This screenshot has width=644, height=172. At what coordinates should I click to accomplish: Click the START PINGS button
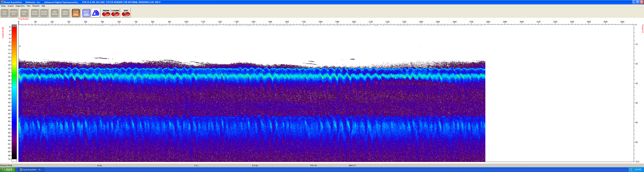click(35, 13)
